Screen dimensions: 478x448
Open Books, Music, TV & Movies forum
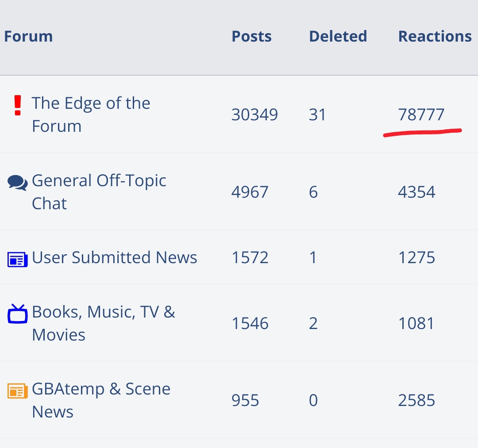tap(103, 323)
